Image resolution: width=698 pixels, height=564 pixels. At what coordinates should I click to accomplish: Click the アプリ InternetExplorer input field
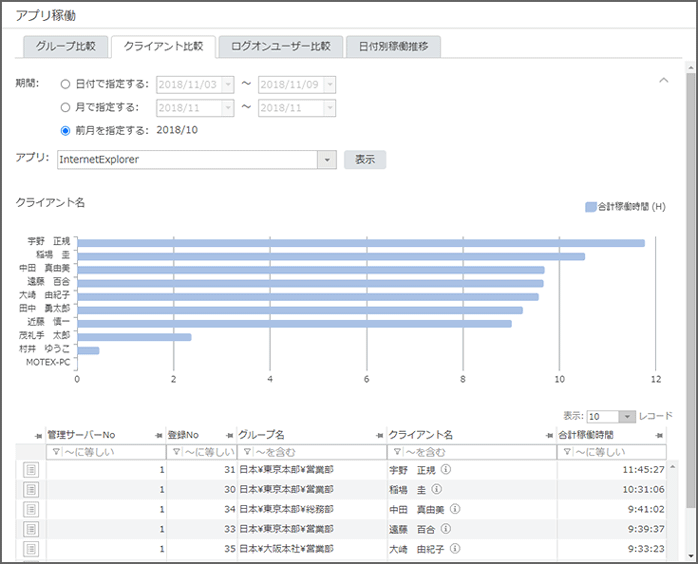tap(187, 160)
